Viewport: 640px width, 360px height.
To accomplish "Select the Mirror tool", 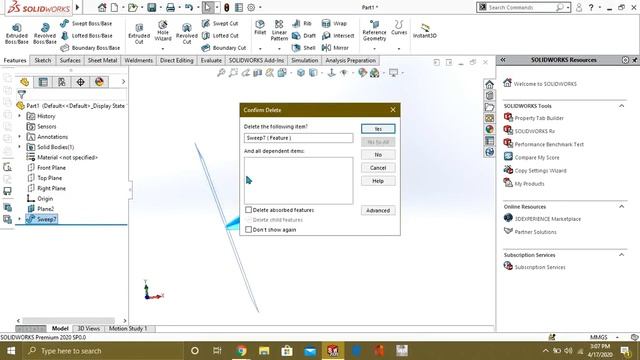I will click(x=335, y=48).
